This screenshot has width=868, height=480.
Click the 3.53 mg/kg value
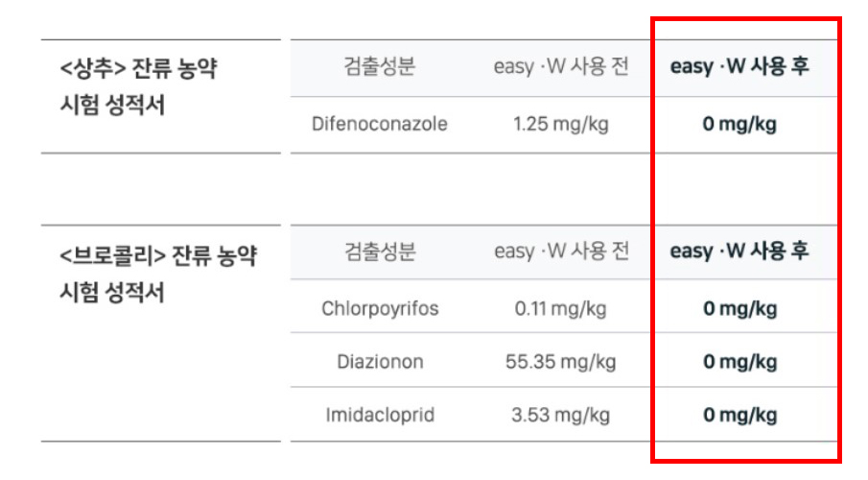coord(561,415)
